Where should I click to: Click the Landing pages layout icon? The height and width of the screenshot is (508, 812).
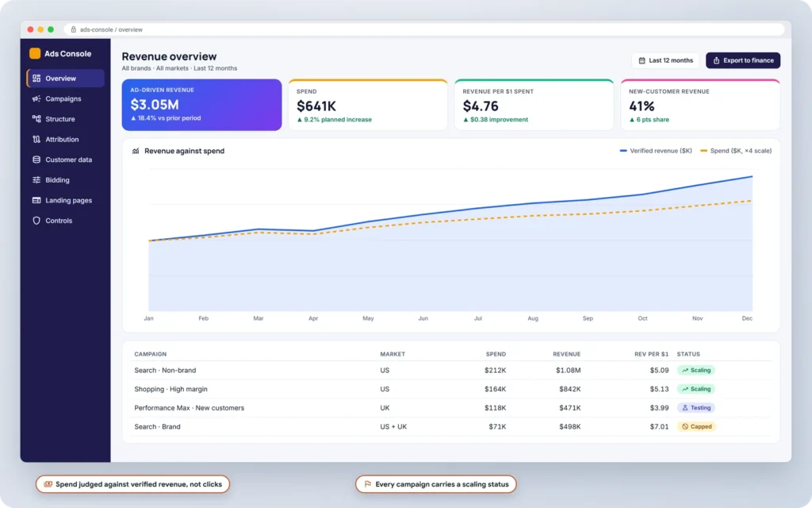[36, 200]
